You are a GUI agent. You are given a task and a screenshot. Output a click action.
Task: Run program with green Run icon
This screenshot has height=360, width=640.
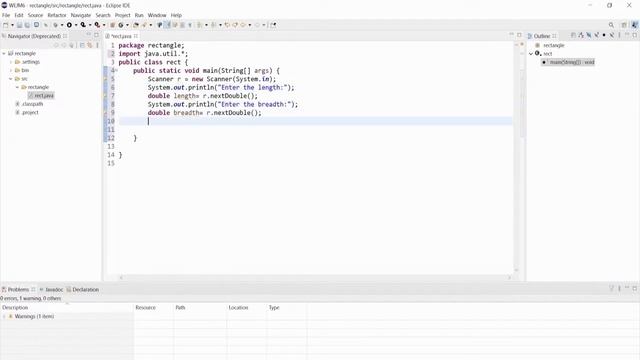click(69, 25)
